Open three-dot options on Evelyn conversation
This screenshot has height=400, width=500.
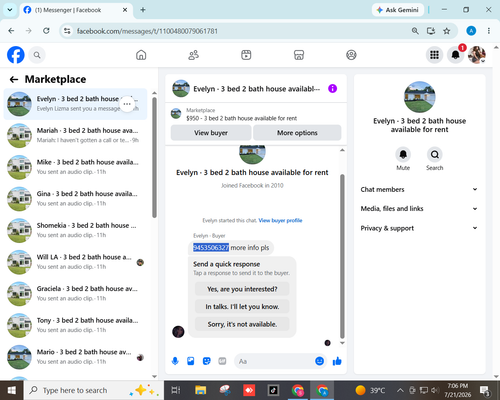click(127, 104)
